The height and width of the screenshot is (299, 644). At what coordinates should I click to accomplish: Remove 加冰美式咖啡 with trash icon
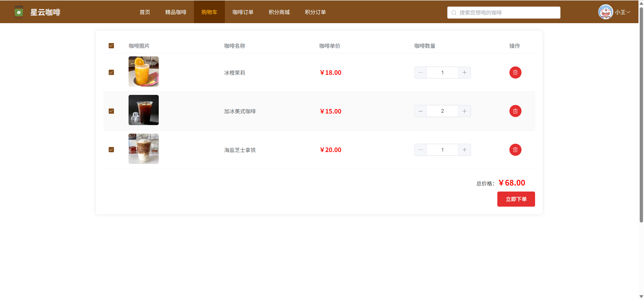[515, 111]
